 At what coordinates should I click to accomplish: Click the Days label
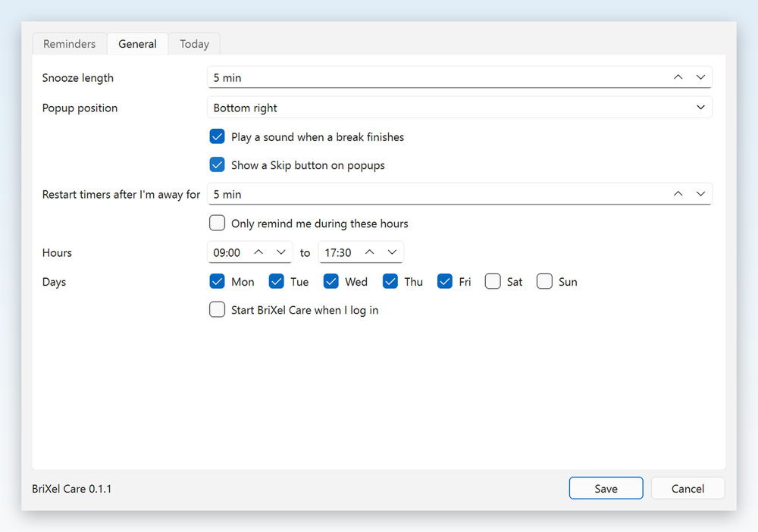coord(54,282)
